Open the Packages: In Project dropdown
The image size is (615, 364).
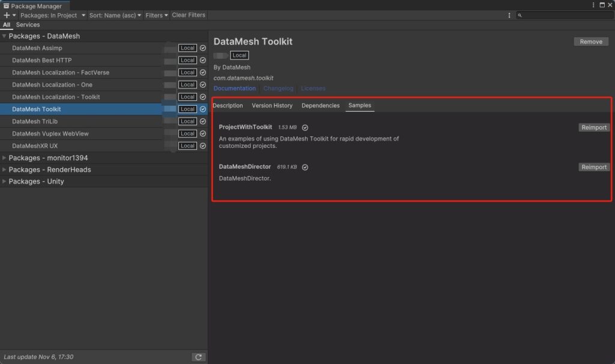click(x=52, y=15)
